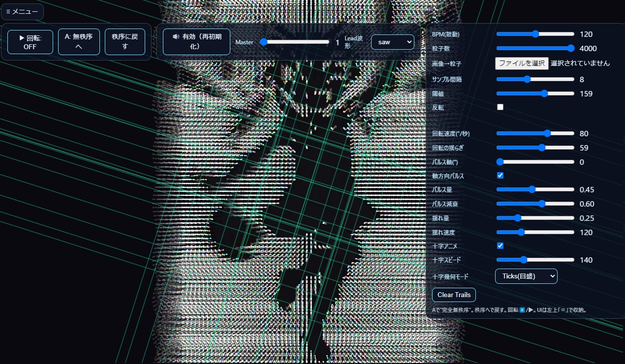Adjust the パルス軸(°) slider
The image size is (625, 364).
[535, 162]
